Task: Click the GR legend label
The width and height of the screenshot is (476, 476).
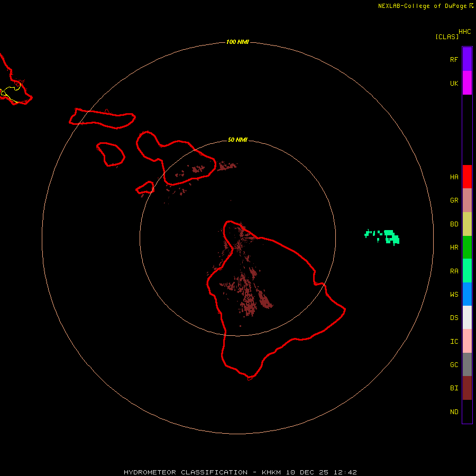Action: 454,200
